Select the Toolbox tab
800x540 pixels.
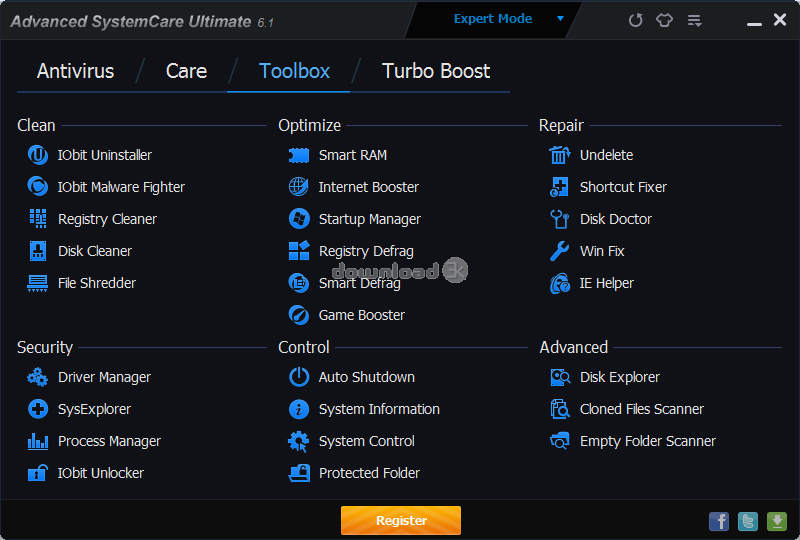pos(294,71)
